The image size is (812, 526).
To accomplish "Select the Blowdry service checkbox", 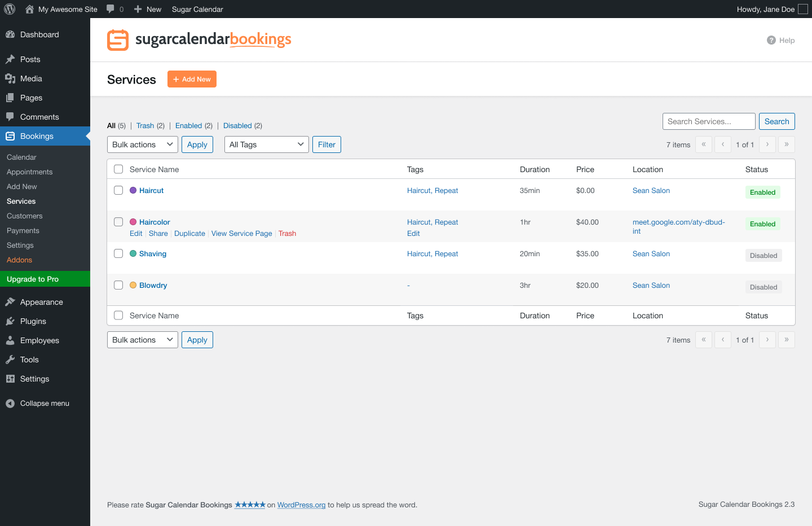I will pyautogui.click(x=118, y=285).
